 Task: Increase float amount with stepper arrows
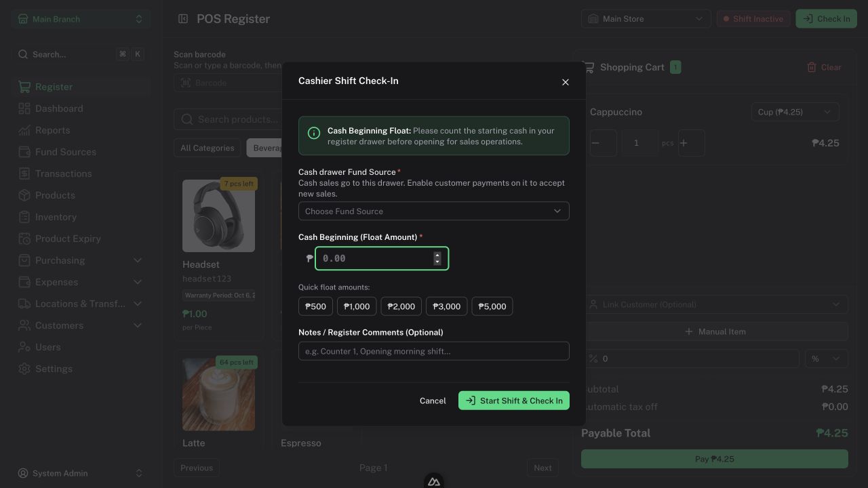(x=437, y=255)
